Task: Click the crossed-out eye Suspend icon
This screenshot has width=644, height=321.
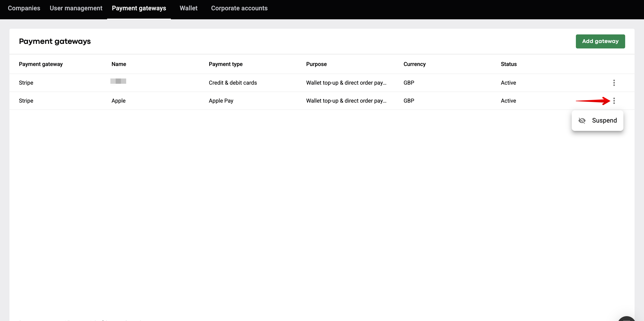Action: (582, 121)
